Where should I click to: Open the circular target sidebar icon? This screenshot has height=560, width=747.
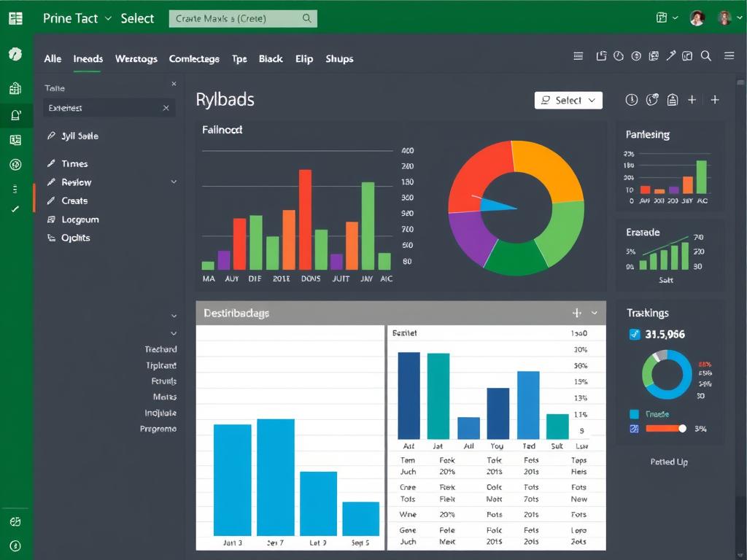pos(15,165)
